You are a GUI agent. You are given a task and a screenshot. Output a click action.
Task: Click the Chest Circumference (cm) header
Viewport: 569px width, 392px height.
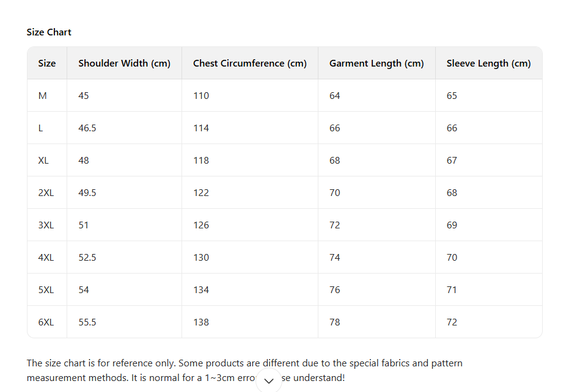coord(249,64)
